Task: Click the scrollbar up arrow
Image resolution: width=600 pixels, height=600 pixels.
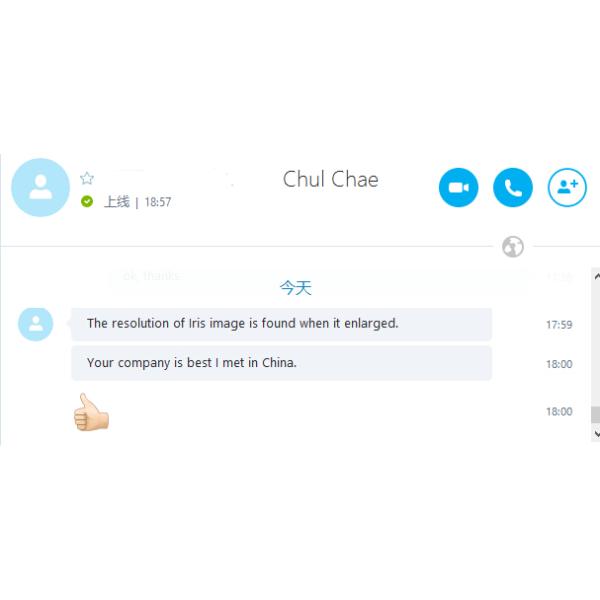Action: (596, 276)
